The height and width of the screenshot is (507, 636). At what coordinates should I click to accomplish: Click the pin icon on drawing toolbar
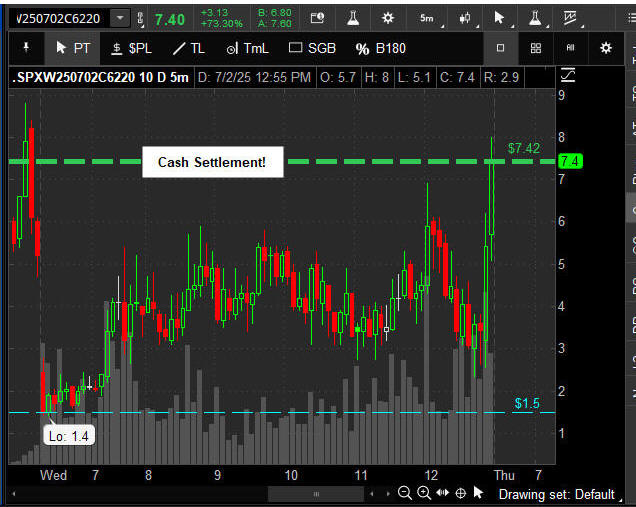click(x=25, y=48)
